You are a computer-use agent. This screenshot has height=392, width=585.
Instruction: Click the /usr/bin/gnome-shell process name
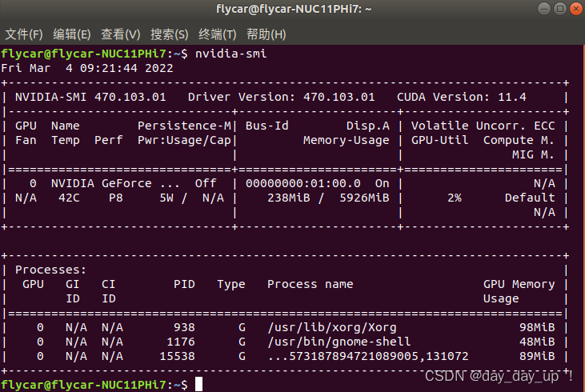click(339, 342)
